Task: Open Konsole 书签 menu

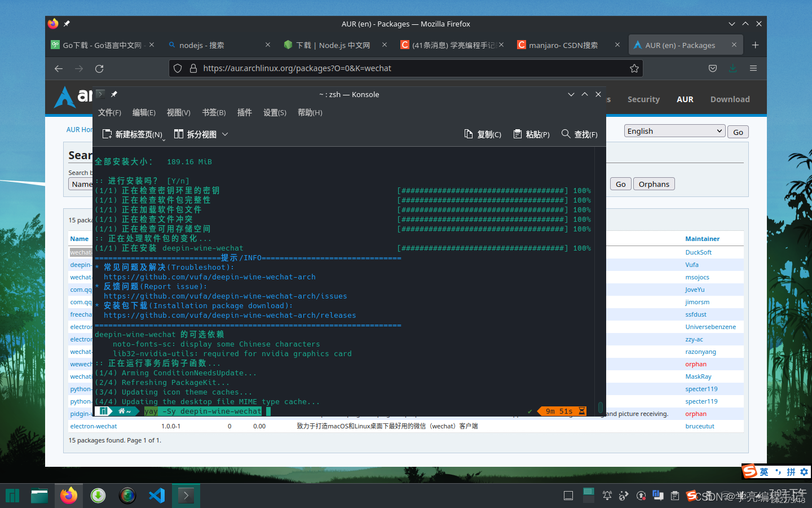Action: pos(214,113)
